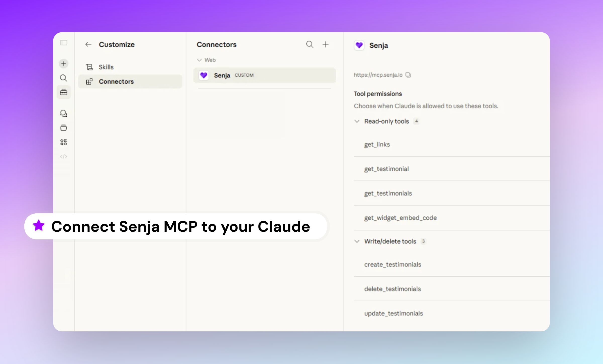Search connectors with the magnifier icon
Image resolution: width=603 pixels, height=364 pixels.
coord(310,44)
